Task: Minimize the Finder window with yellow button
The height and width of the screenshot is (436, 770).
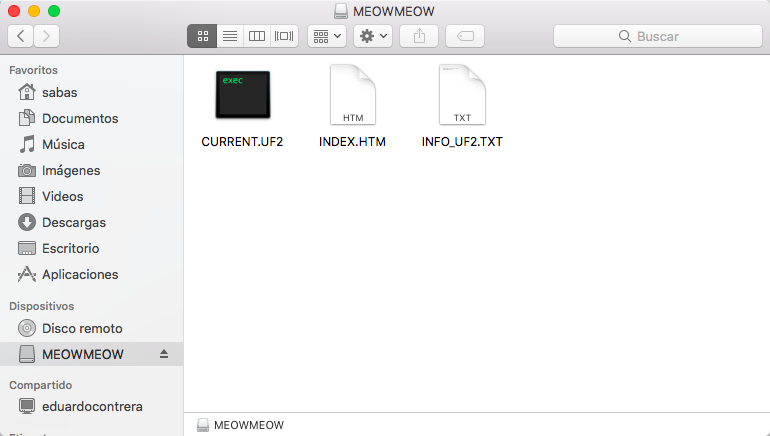Action: tap(34, 11)
